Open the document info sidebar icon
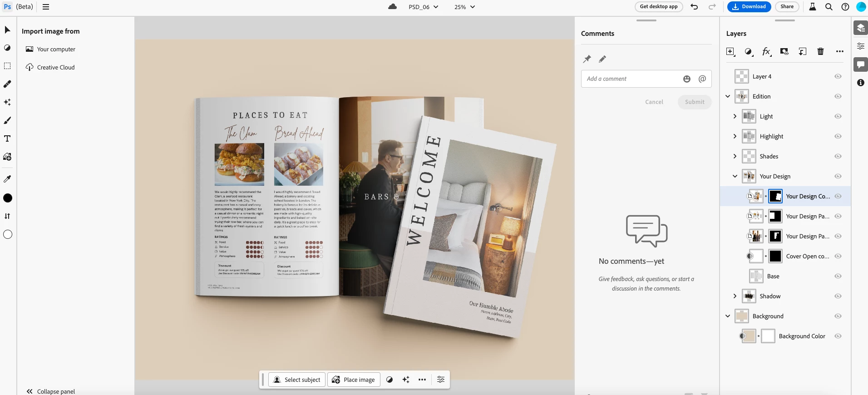 (861, 83)
